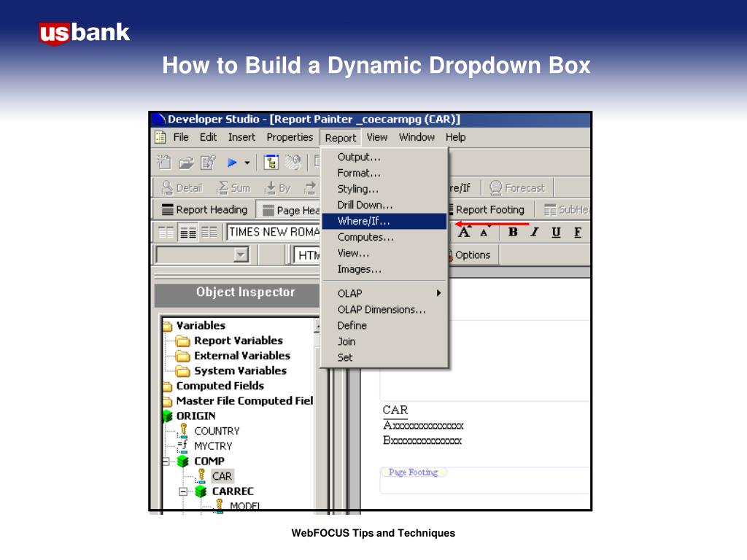This screenshot has height=560, width=747.
Task: Open the Help menu
Action: 455,137
